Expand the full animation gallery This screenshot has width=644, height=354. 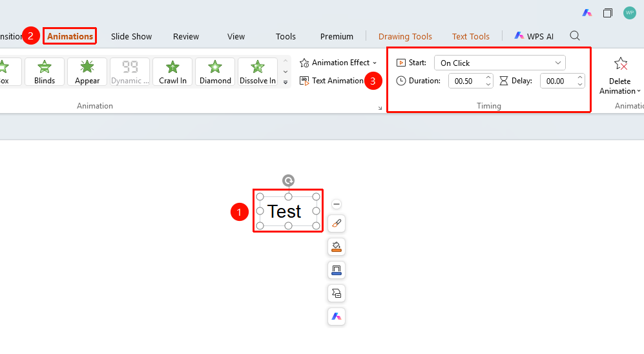click(x=286, y=83)
